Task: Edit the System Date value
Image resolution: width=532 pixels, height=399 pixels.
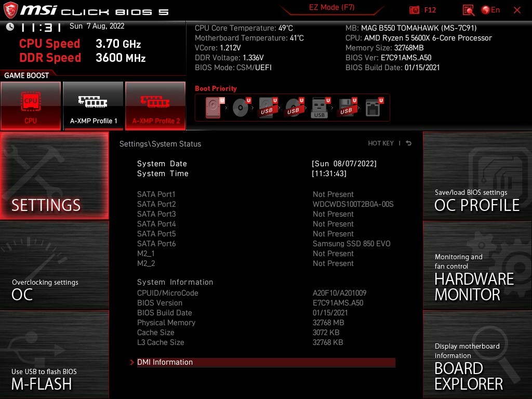Action: pyautogui.click(x=344, y=164)
